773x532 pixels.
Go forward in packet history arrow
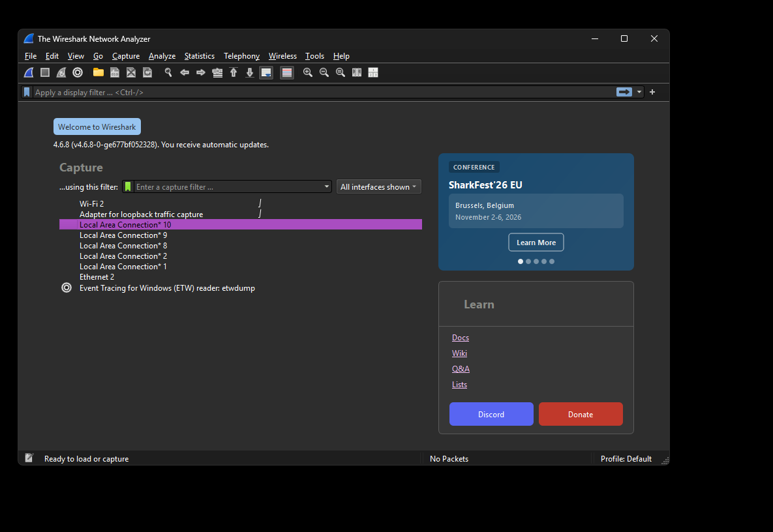tap(201, 72)
